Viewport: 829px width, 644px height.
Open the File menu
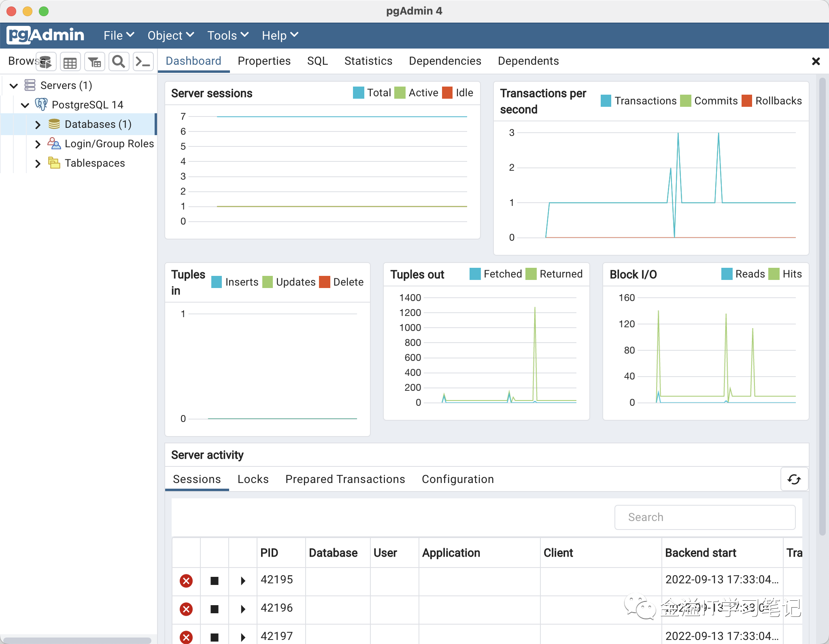(x=119, y=36)
